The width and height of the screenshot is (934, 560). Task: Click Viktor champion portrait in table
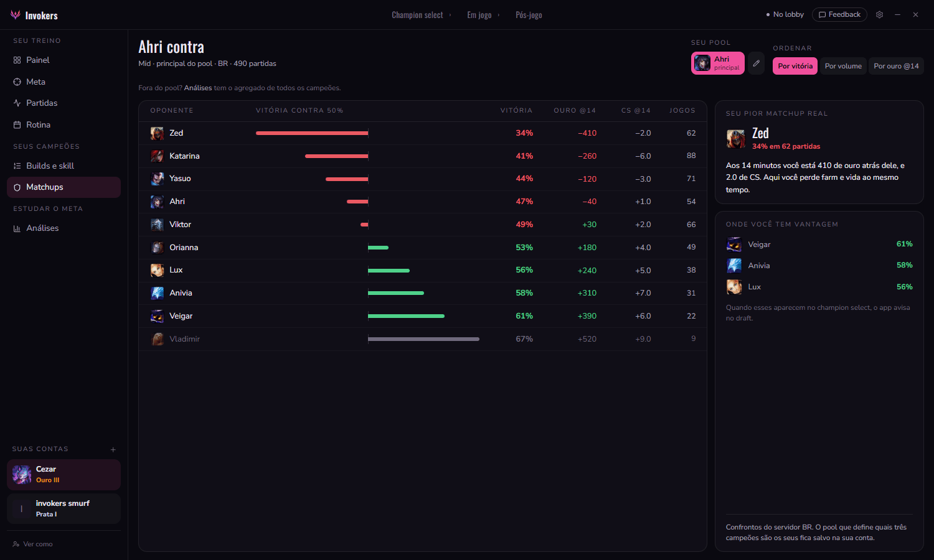[157, 225]
